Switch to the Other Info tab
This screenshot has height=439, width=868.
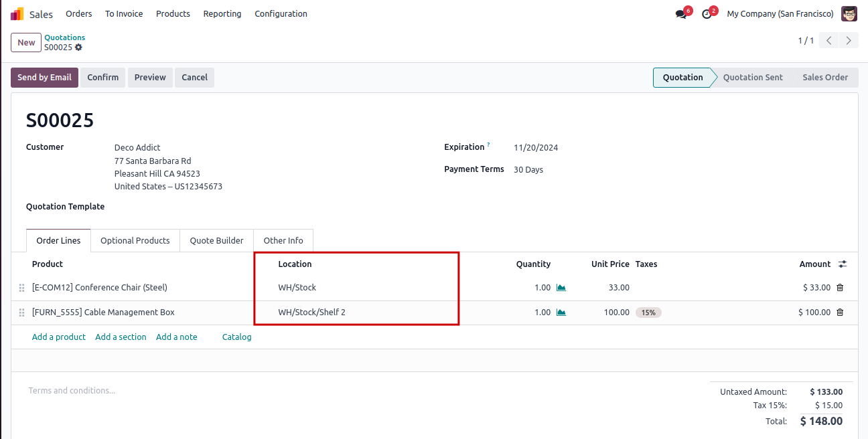pyautogui.click(x=283, y=241)
